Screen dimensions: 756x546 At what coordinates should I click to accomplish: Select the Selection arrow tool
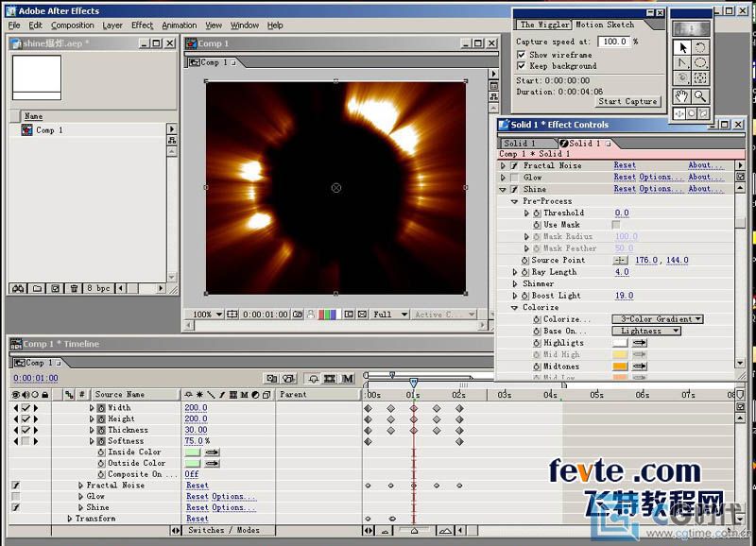click(x=682, y=47)
